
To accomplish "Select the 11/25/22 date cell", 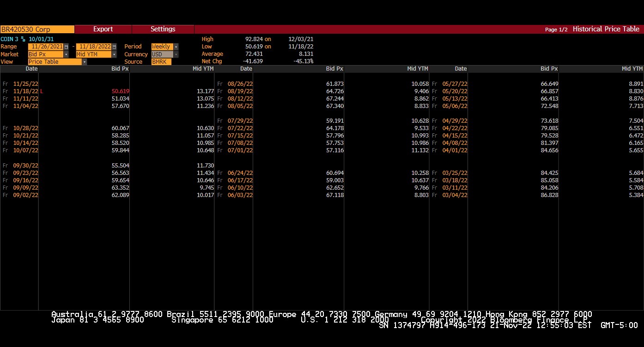I will [x=26, y=84].
